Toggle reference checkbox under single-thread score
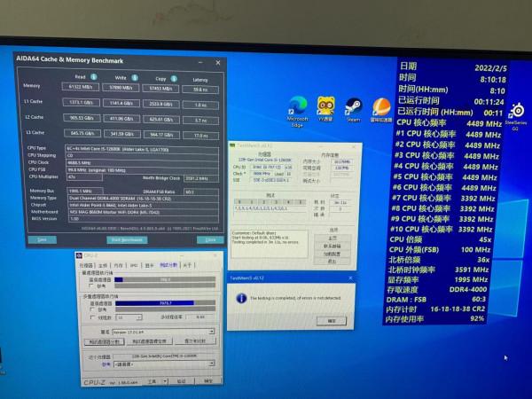Image resolution: width=532 pixels, height=399 pixels. [x=91, y=286]
